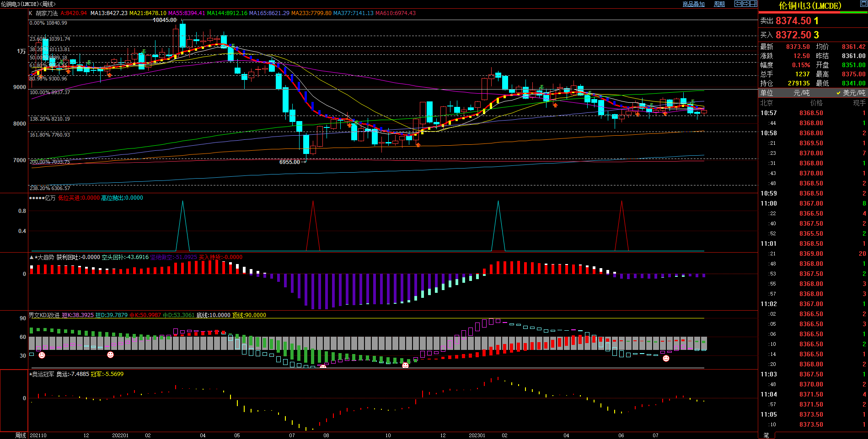This screenshot has width=868, height=439.
Task: Click the previous contract left-arrow icon
Action: coord(738,4)
